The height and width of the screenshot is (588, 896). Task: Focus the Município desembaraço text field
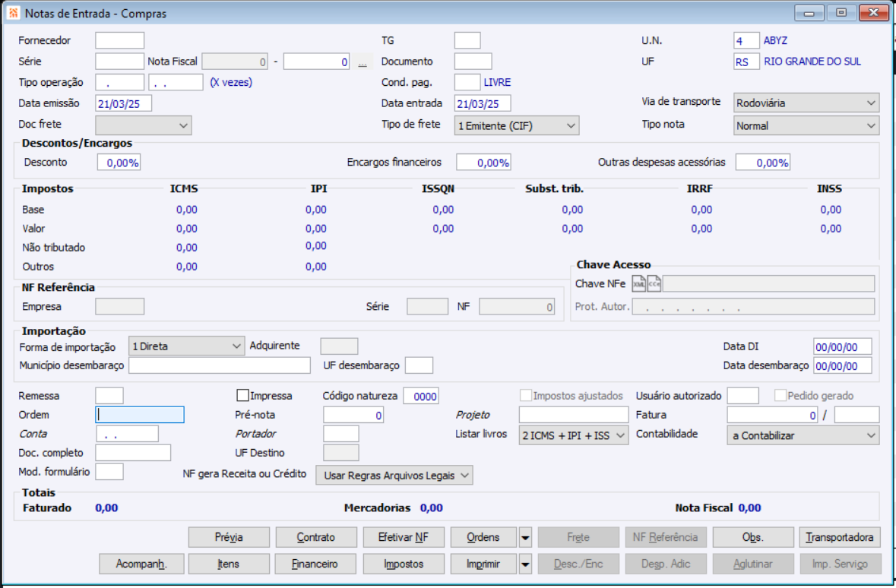(220, 366)
